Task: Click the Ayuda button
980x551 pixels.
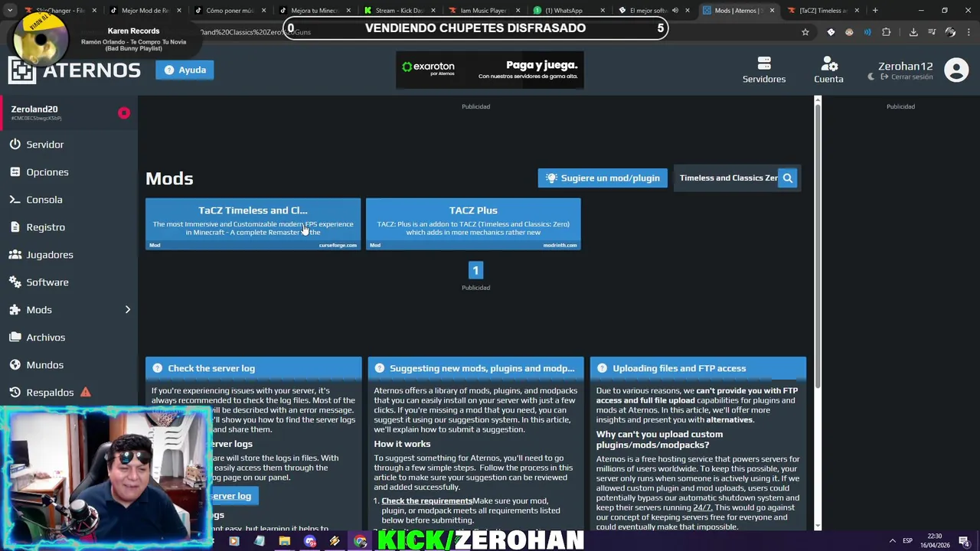Action: pyautogui.click(x=185, y=70)
